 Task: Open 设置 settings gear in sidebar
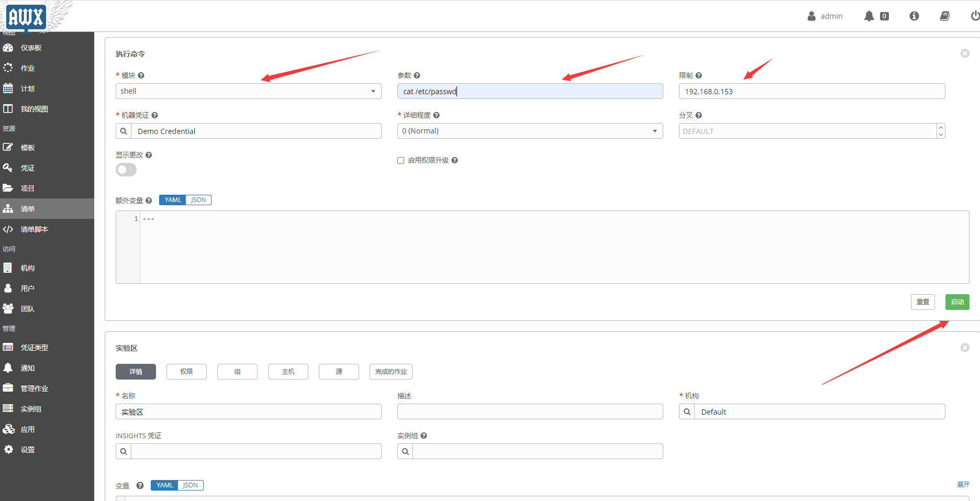click(8, 450)
